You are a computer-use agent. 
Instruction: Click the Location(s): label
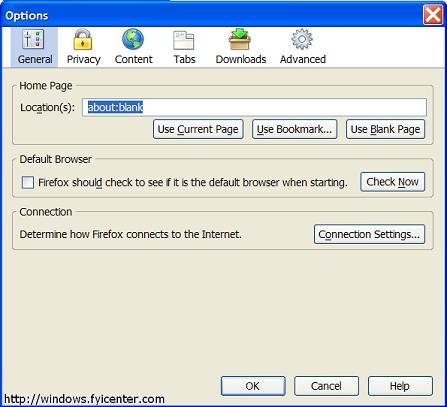47,108
